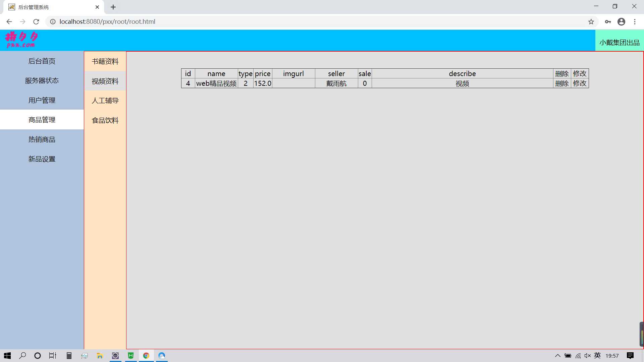Toggle visibility of product id column
644x362 pixels.
[188, 73]
